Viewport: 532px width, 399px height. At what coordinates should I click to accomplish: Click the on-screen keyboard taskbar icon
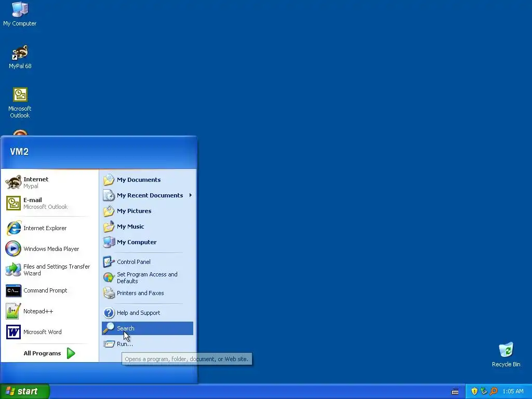pyautogui.click(x=455, y=392)
